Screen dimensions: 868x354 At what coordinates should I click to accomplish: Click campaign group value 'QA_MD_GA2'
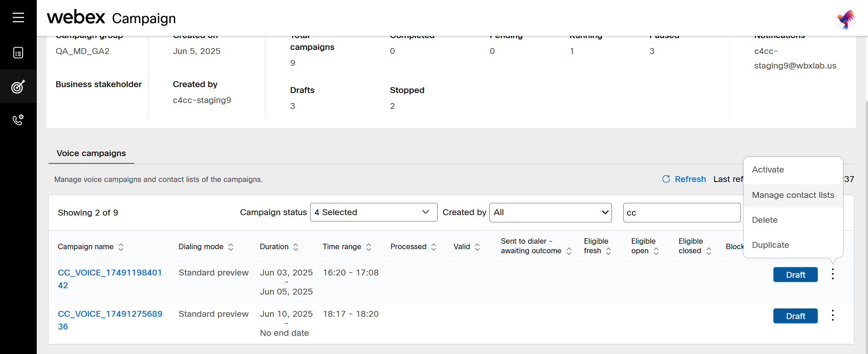point(82,51)
